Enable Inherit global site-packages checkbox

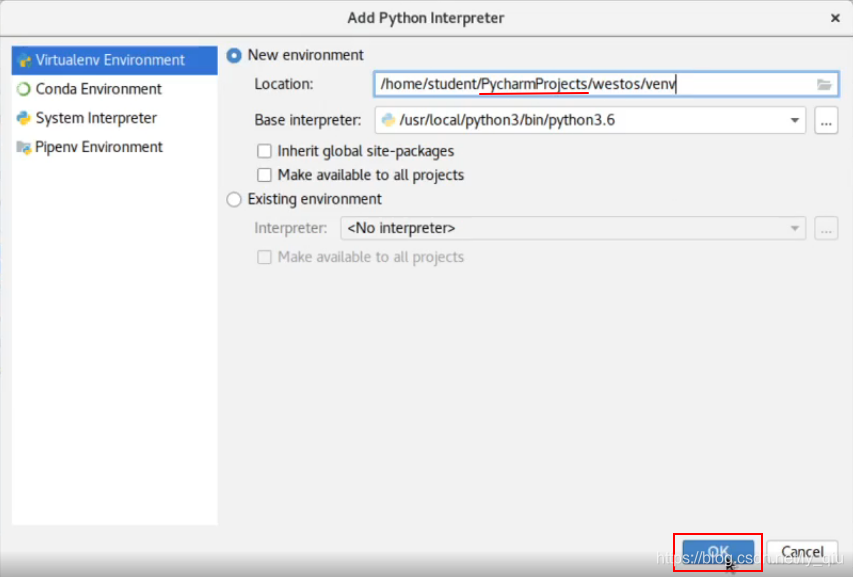pyautogui.click(x=264, y=151)
